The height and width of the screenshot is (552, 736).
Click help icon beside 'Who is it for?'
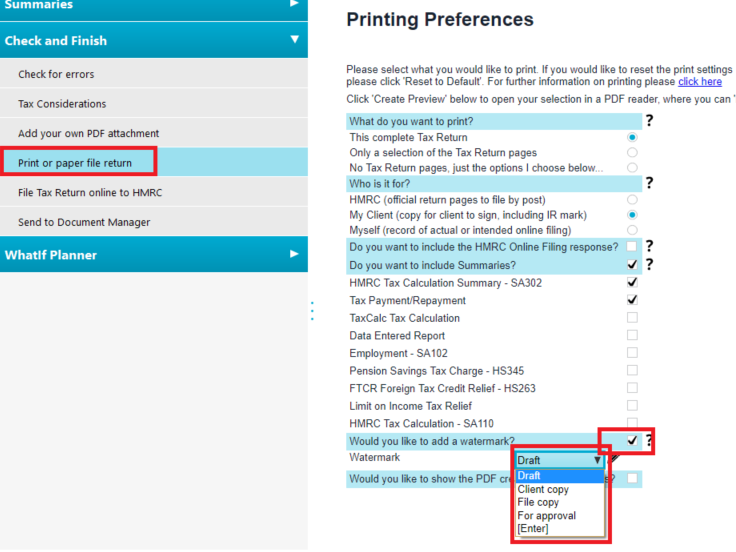[649, 183]
